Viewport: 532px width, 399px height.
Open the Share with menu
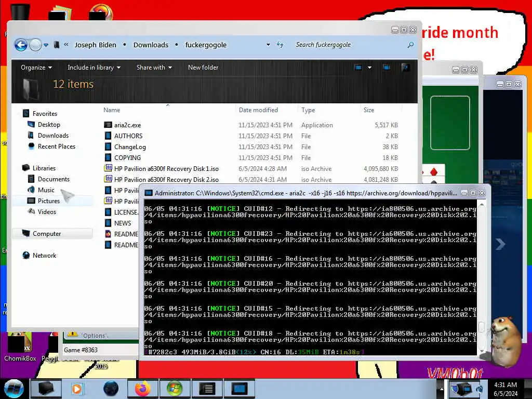[x=154, y=68]
